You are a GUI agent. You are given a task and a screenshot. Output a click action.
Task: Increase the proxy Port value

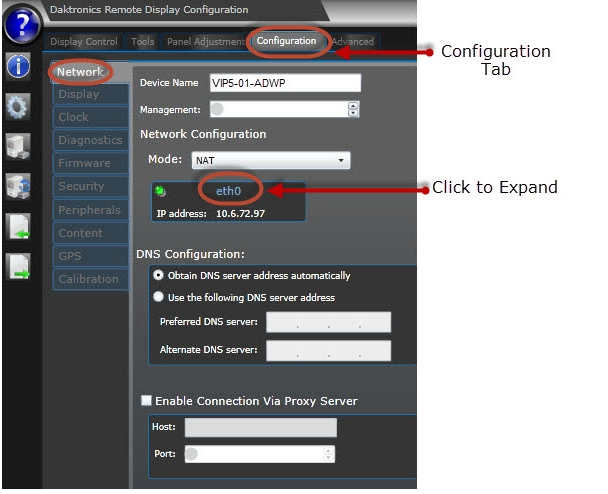[328, 451]
